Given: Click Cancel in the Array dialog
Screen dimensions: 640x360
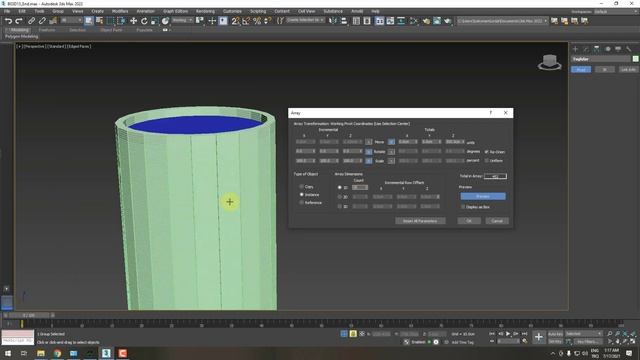Looking at the screenshot, I should click(x=497, y=221).
